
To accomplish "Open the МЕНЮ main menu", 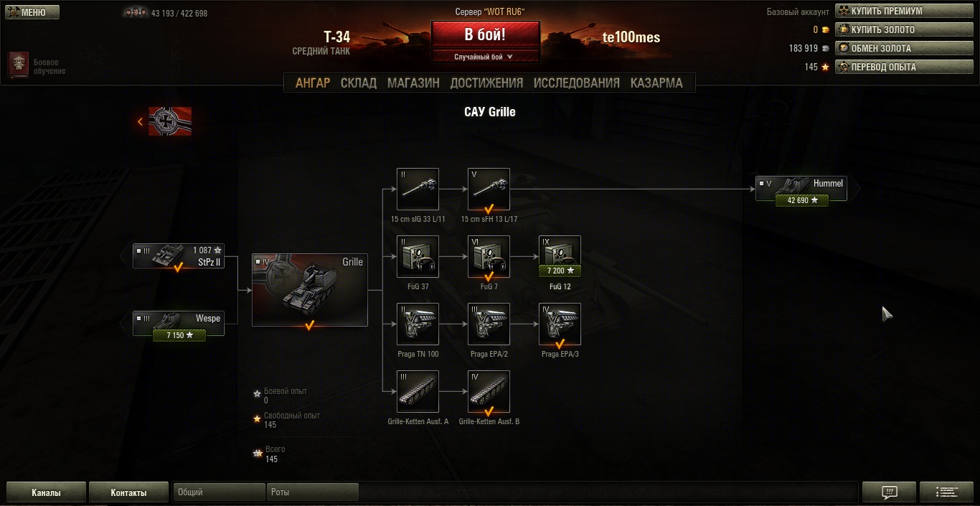I will coord(30,12).
